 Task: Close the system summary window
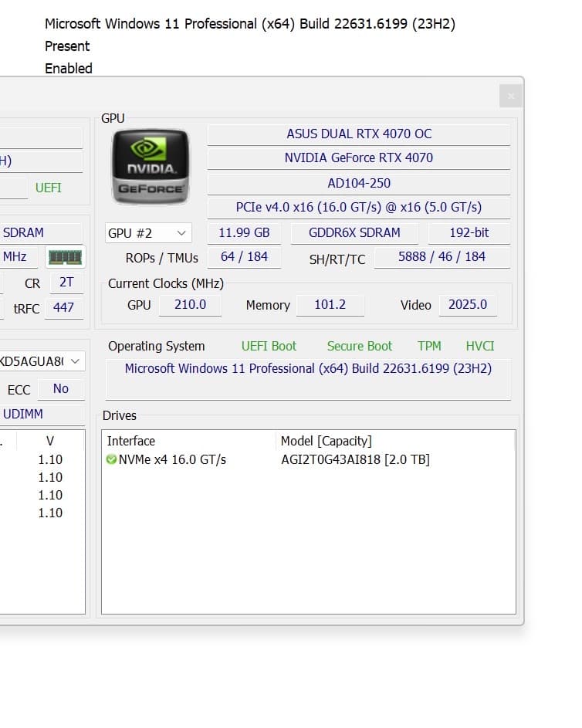(510, 96)
